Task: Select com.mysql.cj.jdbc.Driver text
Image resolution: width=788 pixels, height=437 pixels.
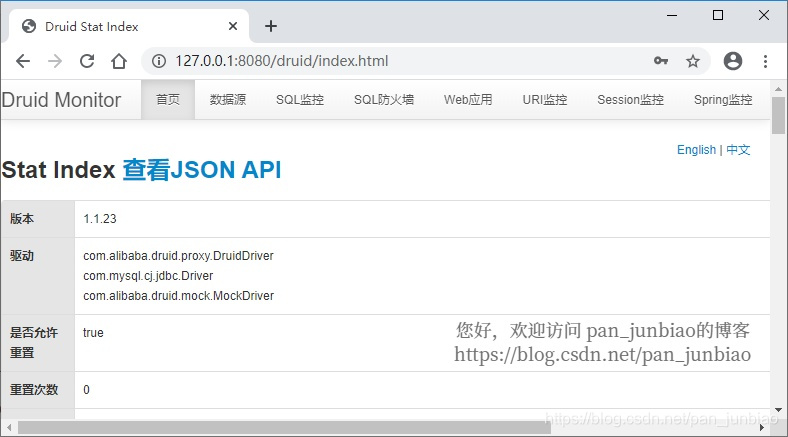Action: (x=148, y=276)
